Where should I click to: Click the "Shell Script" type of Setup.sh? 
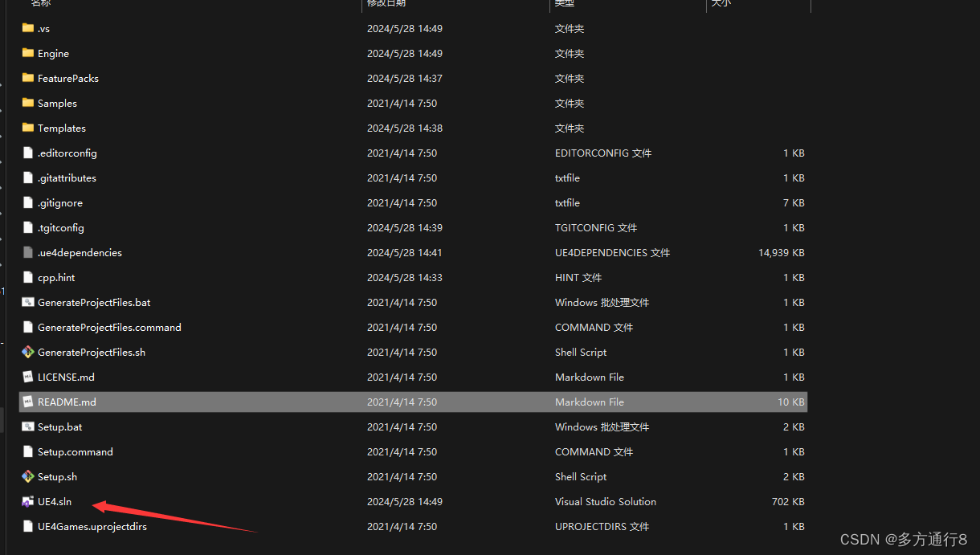(x=581, y=477)
